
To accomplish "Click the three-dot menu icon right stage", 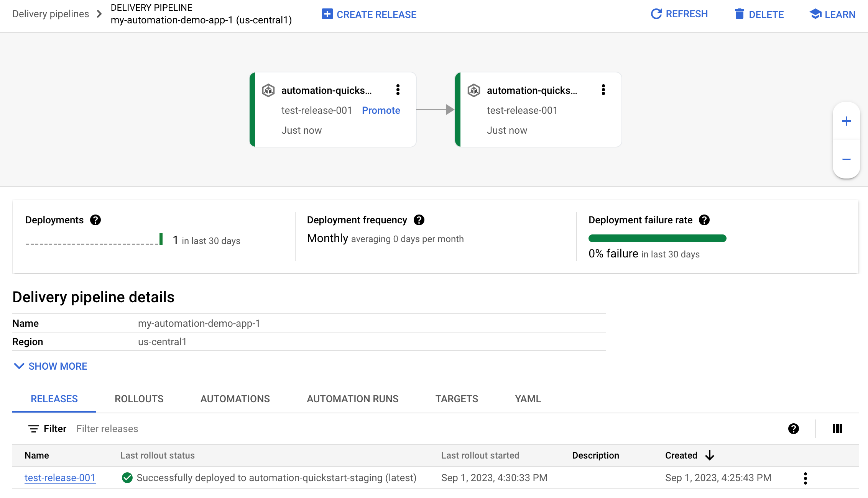I will pos(603,89).
